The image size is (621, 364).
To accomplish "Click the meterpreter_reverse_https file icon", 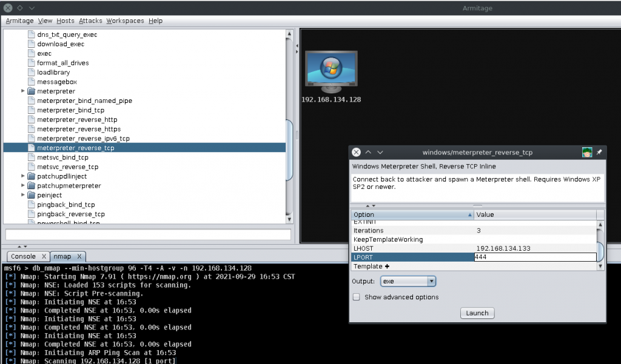I will pyautogui.click(x=32, y=129).
